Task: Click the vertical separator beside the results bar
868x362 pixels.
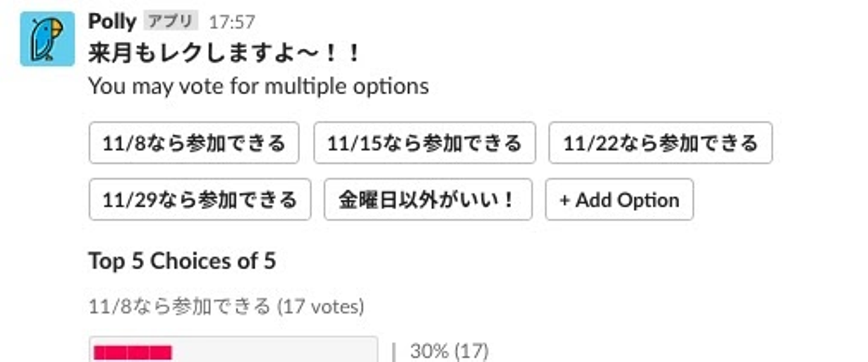Action: pos(394,351)
